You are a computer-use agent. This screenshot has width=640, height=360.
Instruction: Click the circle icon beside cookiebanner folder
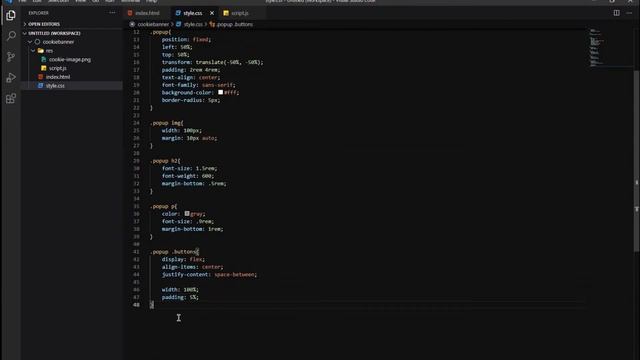click(37, 42)
